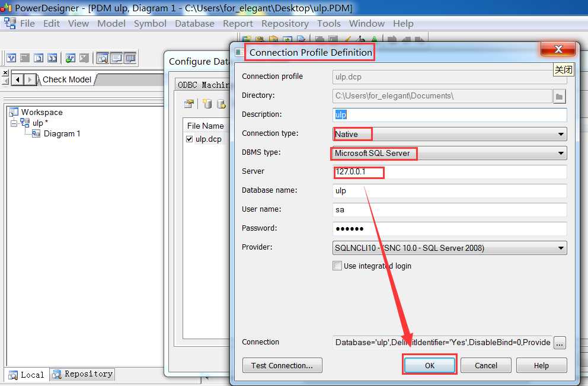Confirm the profile with OK button

tap(429, 365)
